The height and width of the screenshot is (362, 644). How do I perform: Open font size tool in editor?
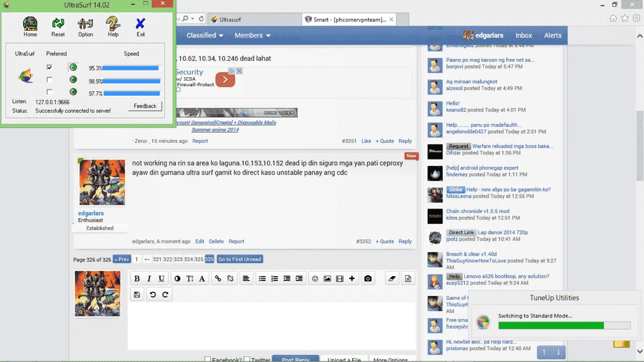[189, 278]
